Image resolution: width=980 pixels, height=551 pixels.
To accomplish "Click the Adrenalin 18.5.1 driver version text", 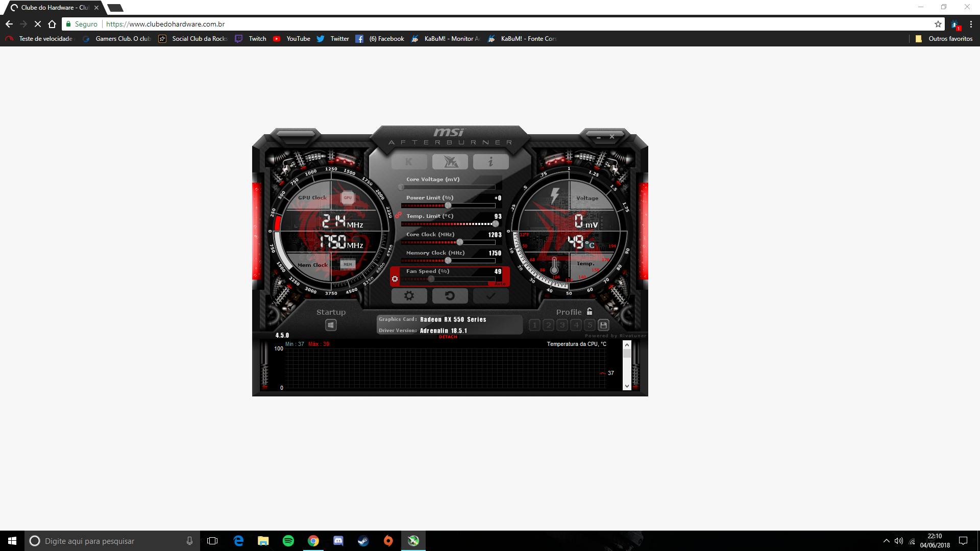I will tap(443, 331).
